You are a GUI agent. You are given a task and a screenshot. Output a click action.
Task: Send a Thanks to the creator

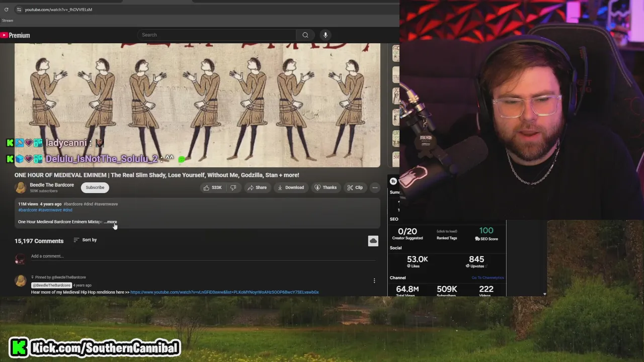326,188
